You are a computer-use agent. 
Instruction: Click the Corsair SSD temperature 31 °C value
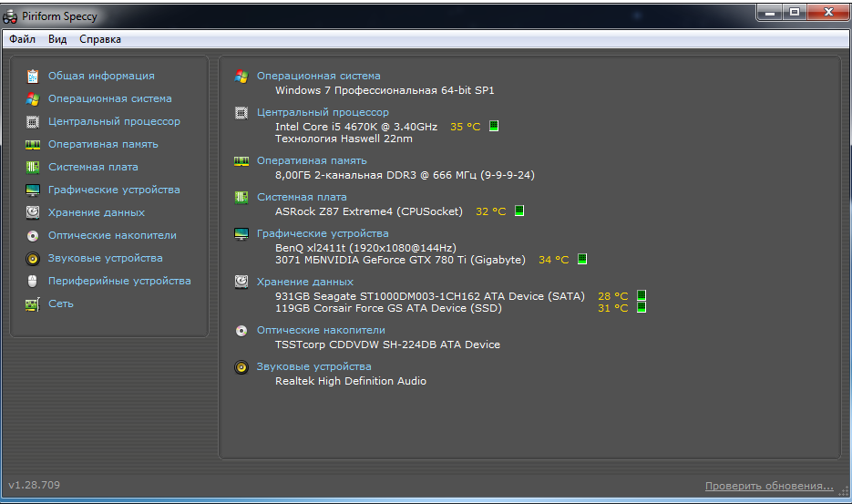click(612, 308)
